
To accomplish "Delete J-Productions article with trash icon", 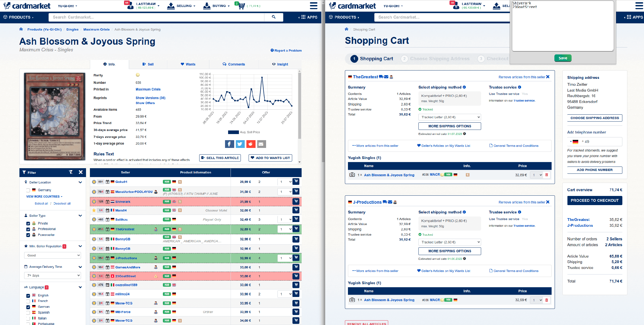I will click(x=547, y=300).
